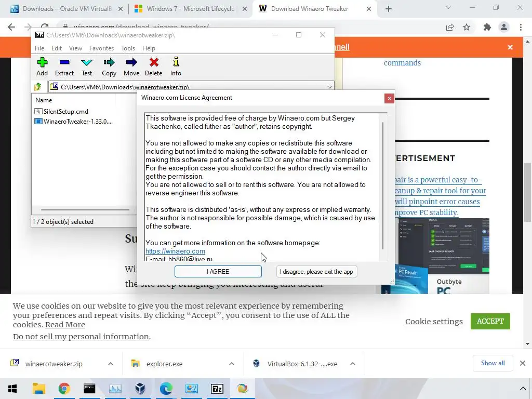Open the https://winaero.com link in license text

tap(175, 251)
